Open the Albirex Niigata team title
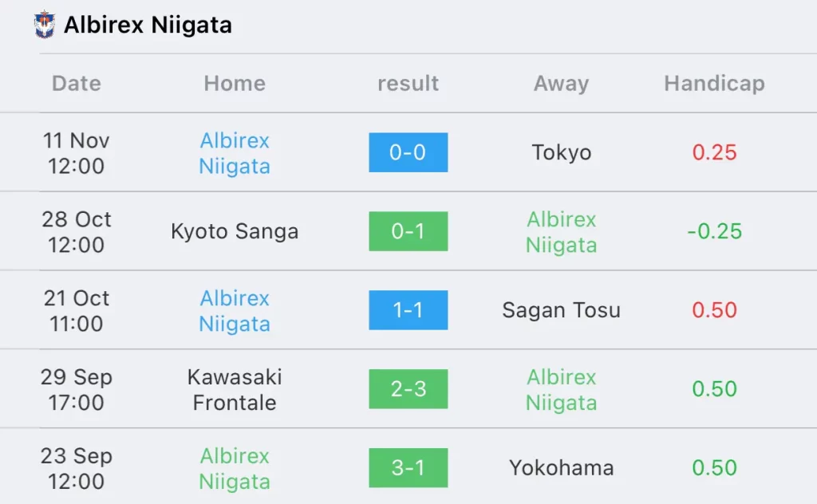 pos(148,25)
